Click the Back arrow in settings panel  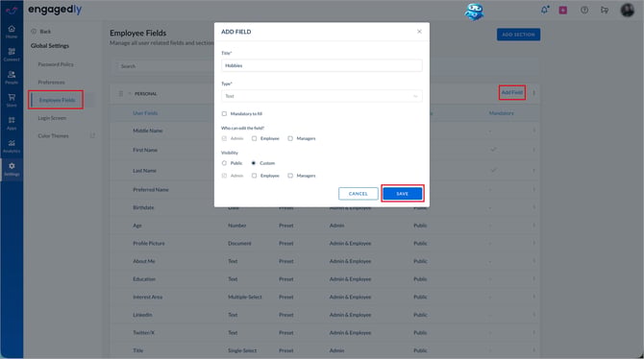click(x=34, y=31)
